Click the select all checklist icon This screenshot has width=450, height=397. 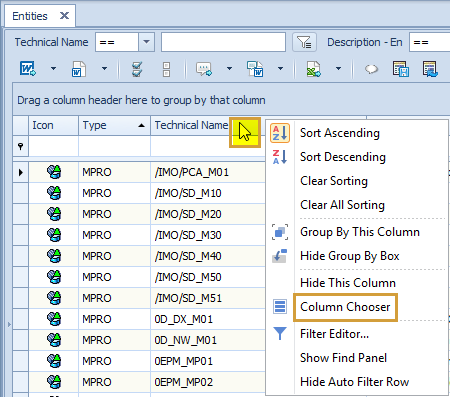(137, 69)
